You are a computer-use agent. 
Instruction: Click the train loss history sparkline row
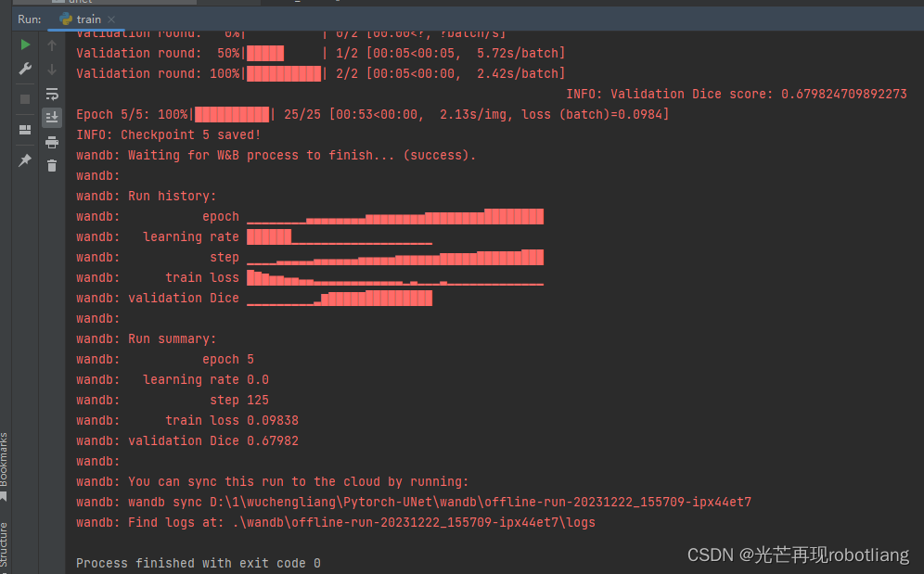click(309, 277)
